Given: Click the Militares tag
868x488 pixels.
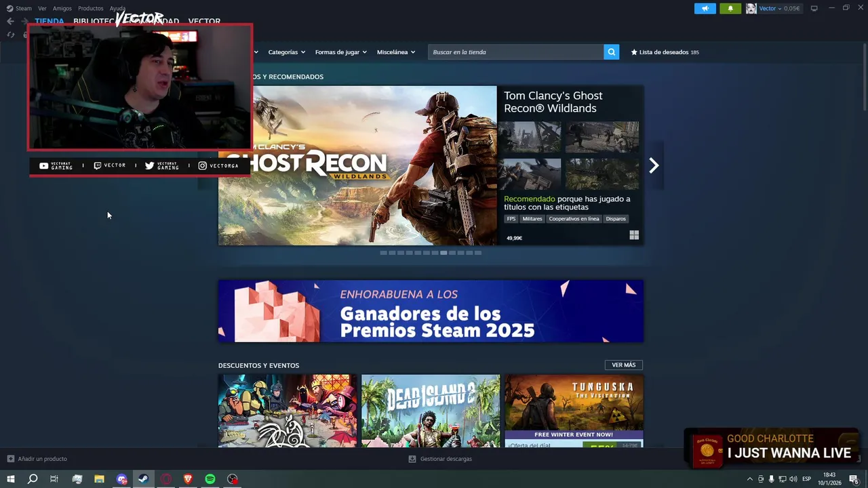Looking at the screenshot, I should pos(532,219).
